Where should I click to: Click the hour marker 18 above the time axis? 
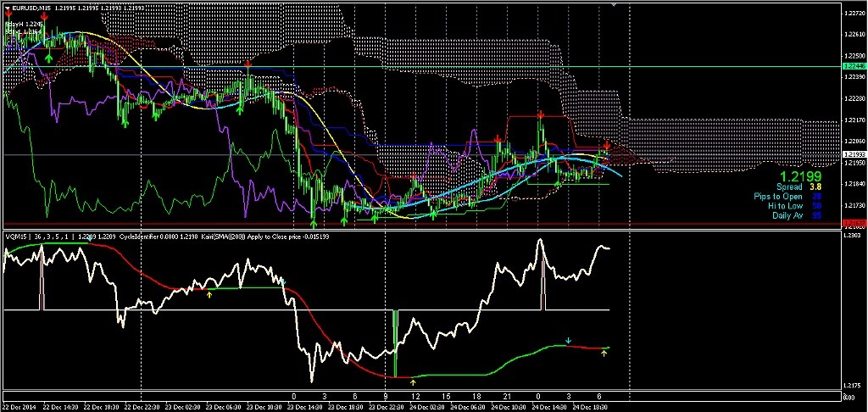[x=476, y=397]
